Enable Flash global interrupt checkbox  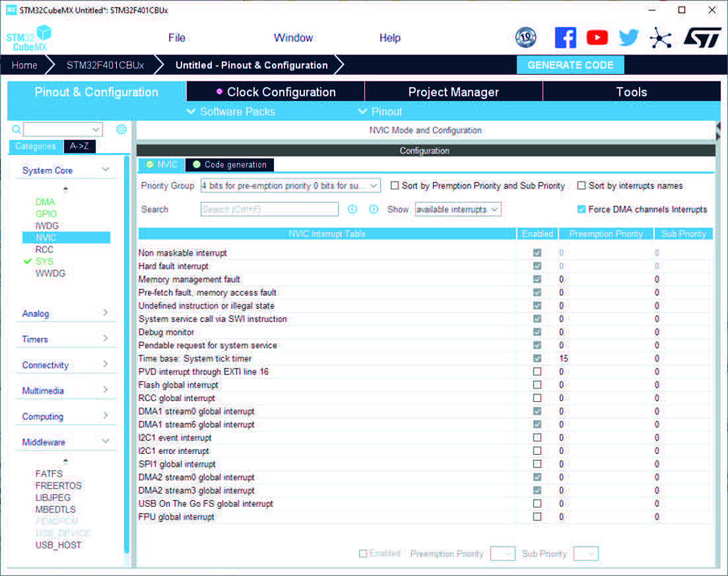[537, 385]
